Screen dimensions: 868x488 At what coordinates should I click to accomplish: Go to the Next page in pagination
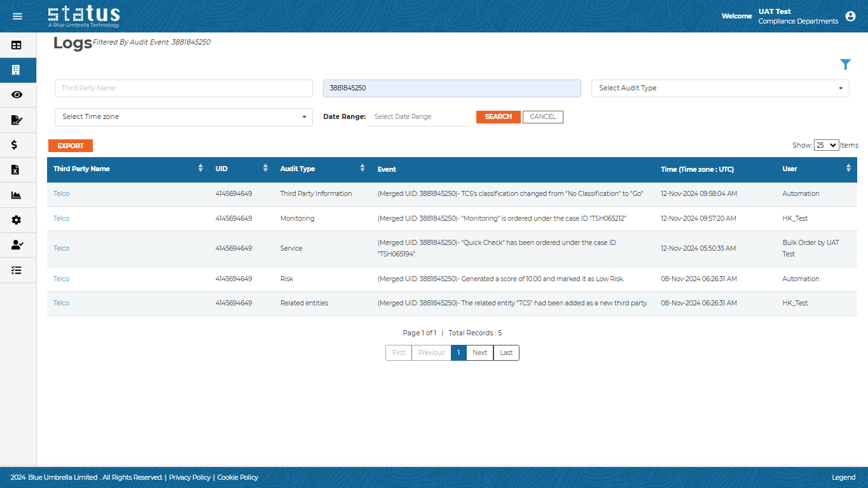click(x=479, y=353)
